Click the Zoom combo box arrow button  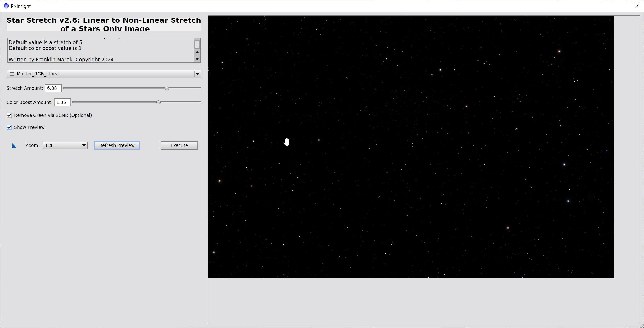[84, 145]
